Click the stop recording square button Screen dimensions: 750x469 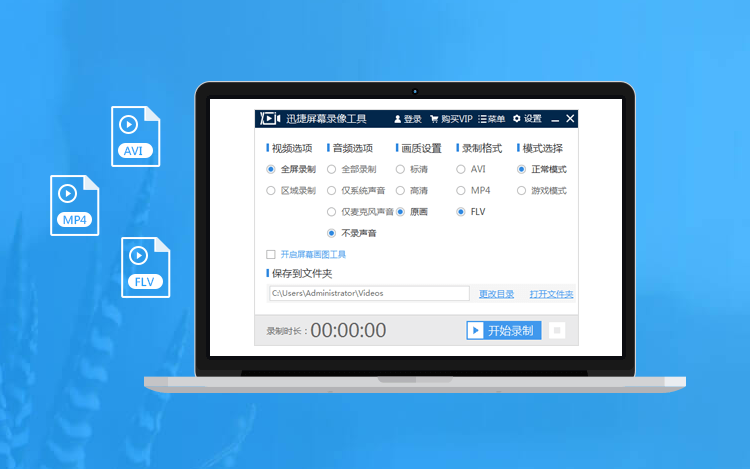click(x=557, y=330)
